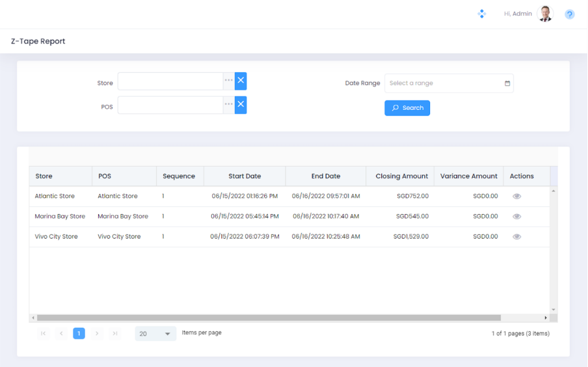View Marina Bay Store record eye icon
588x367 pixels.
516,217
